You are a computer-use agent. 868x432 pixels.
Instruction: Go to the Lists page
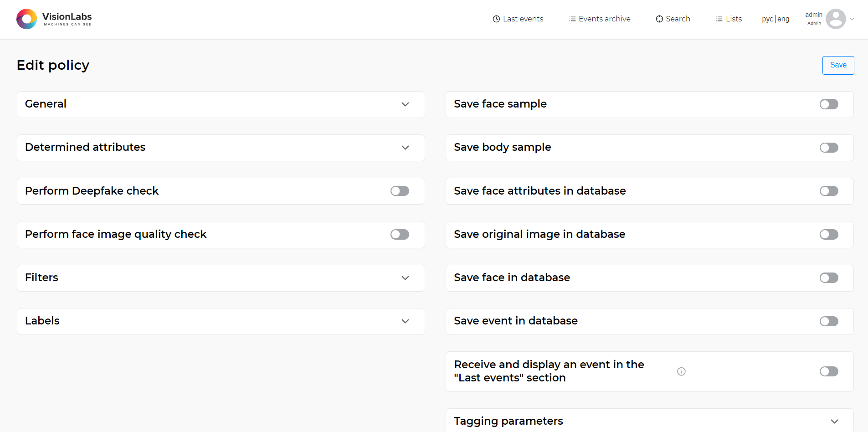coord(734,19)
